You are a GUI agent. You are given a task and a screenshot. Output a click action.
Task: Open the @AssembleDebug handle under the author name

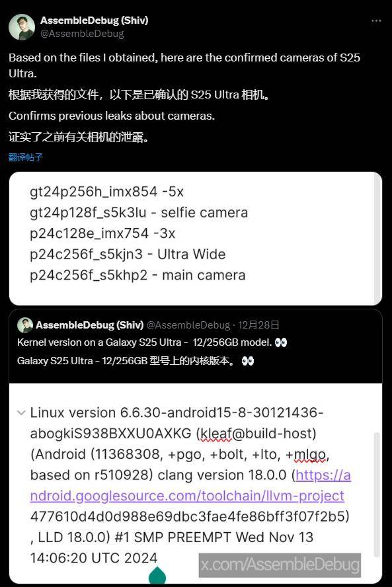point(81,34)
